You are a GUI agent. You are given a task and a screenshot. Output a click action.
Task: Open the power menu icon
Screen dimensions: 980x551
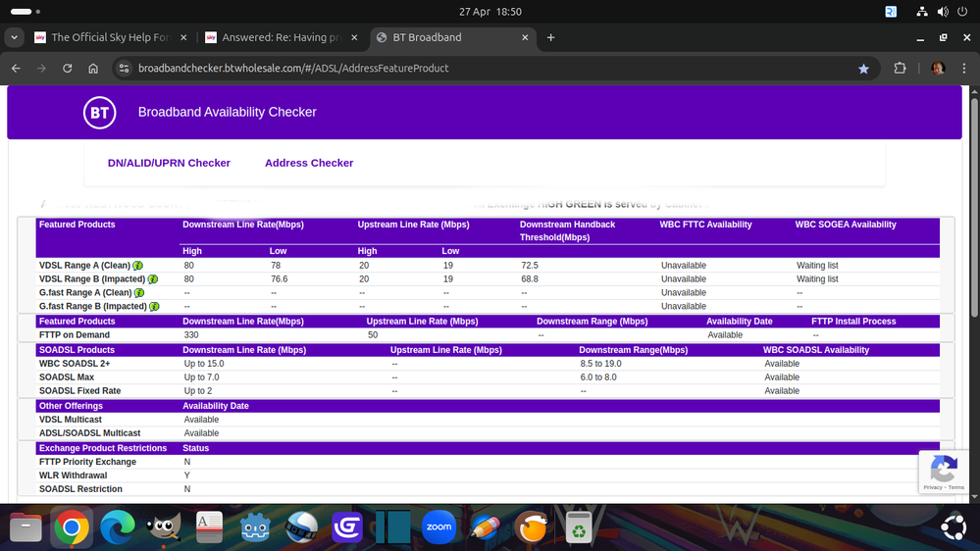[x=962, y=11]
